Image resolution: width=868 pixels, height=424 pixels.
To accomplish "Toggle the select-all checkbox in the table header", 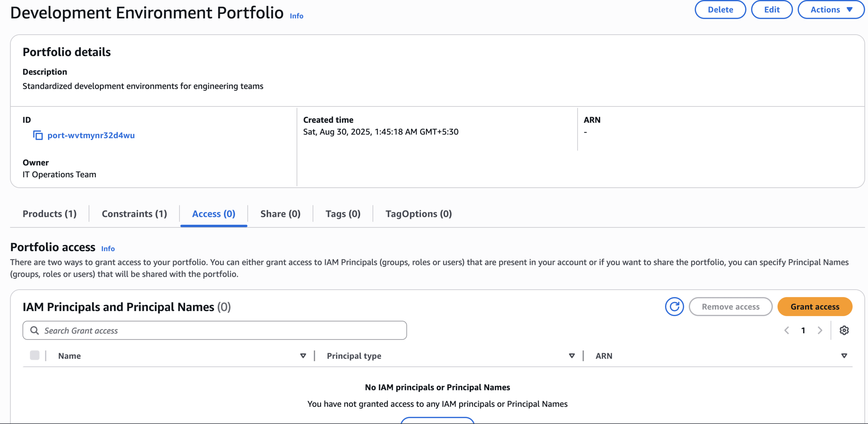I will pos(35,355).
